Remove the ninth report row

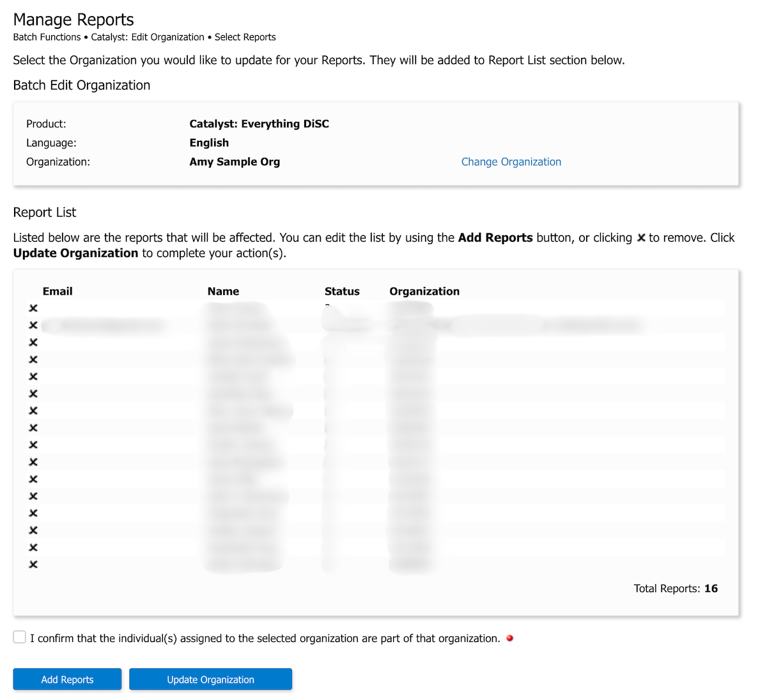[x=33, y=445]
